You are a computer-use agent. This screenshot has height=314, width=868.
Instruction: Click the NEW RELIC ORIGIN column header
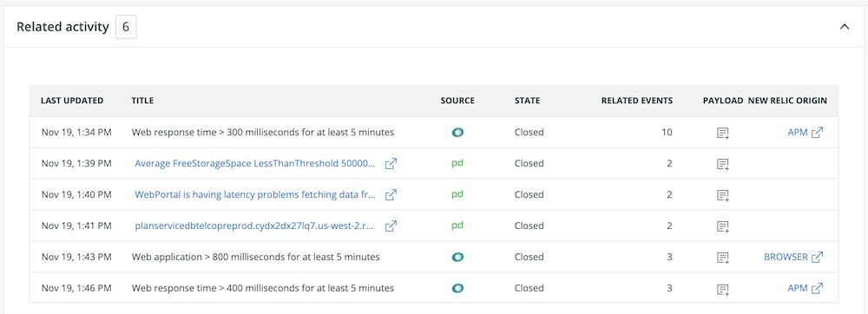coord(787,101)
